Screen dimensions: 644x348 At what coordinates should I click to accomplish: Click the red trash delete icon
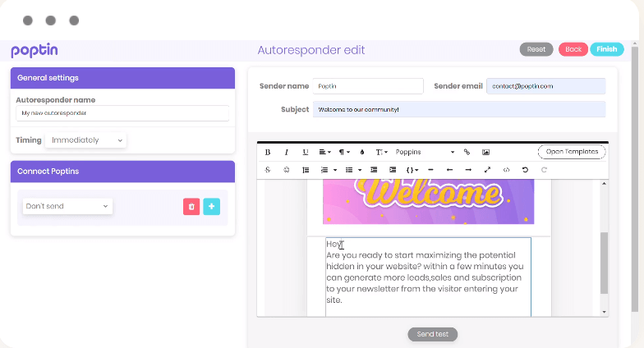[x=191, y=206]
